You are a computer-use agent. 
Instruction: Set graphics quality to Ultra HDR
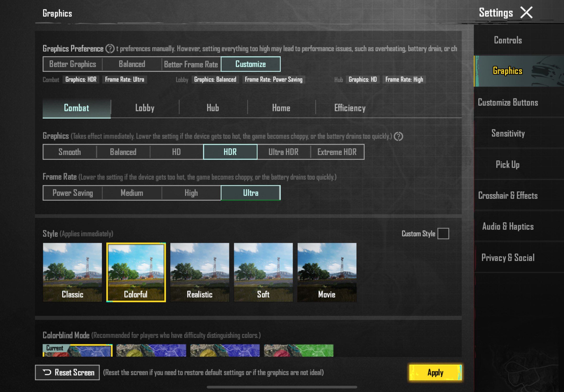[x=284, y=152]
